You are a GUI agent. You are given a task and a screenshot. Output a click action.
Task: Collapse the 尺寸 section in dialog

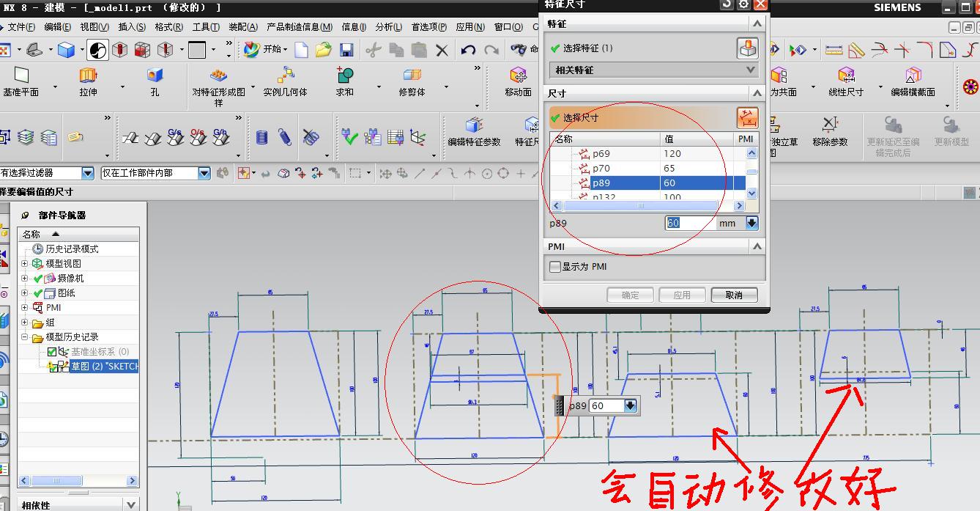click(757, 93)
